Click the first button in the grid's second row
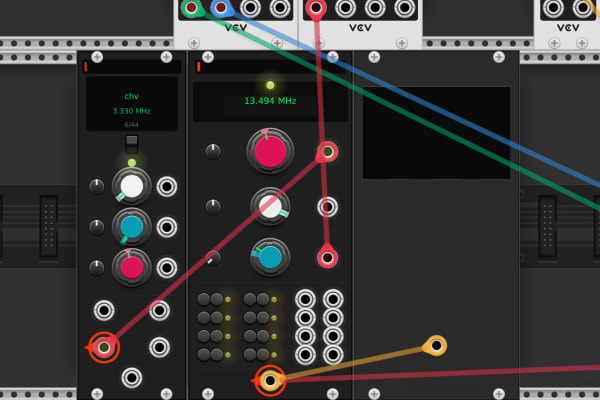The width and height of the screenshot is (600, 400). 204,317
